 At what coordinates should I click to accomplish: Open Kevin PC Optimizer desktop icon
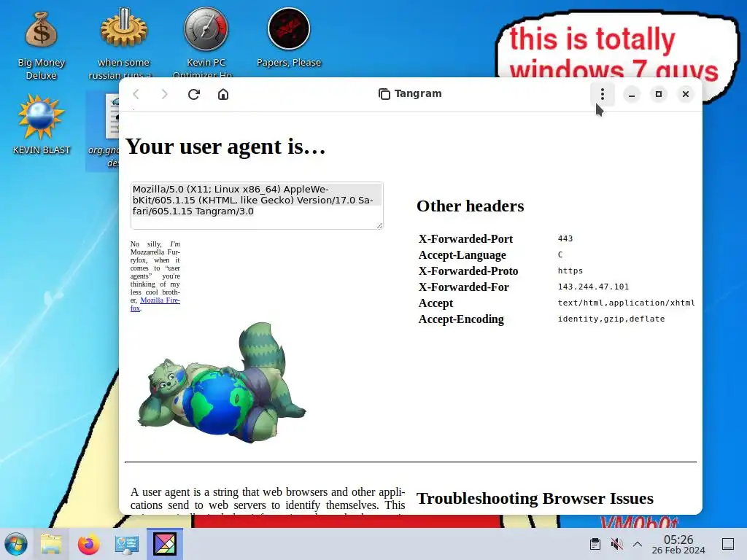206,43
